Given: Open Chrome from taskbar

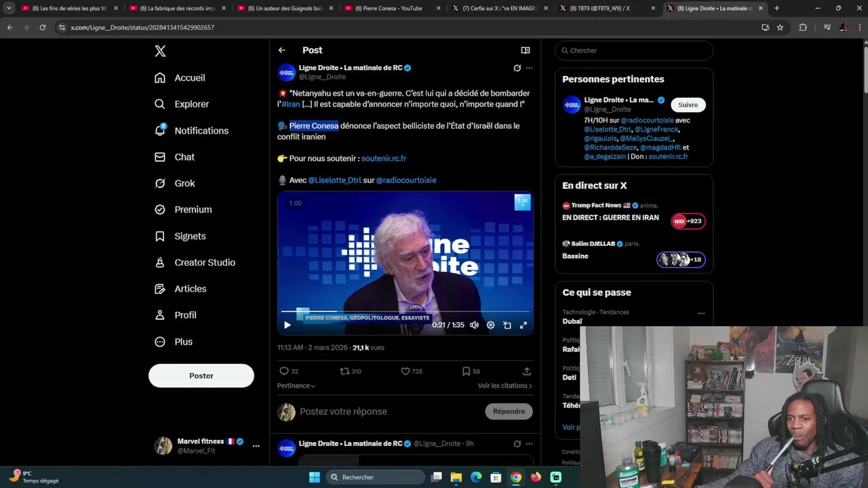Looking at the screenshot, I should pos(516,477).
